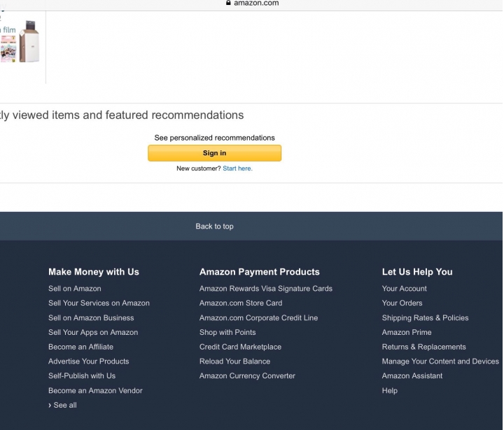Image resolution: width=504 pixels, height=430 pixels.
Task: Open the instant printer product thumbnail
Action: pyautogui.click(x=29, y=41)
